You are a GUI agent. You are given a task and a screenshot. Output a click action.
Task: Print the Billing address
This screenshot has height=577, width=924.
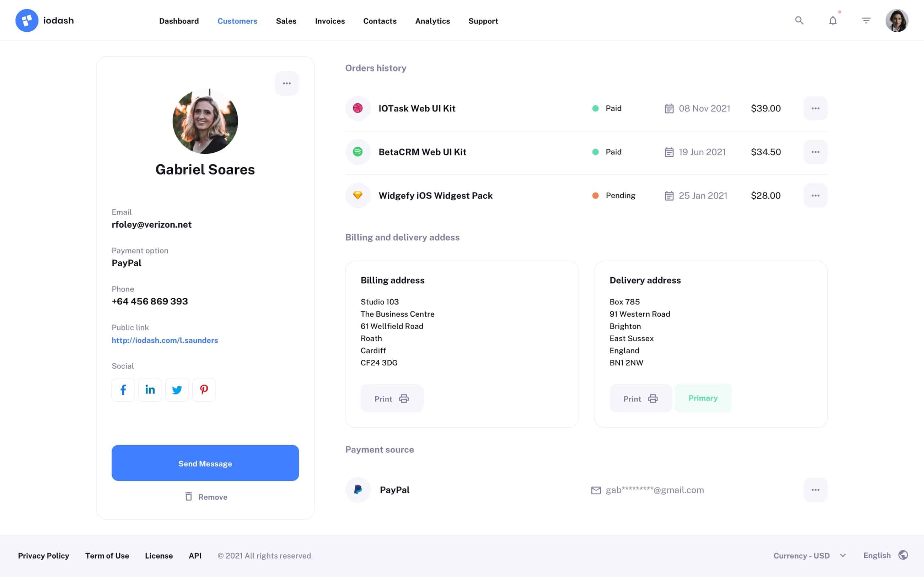coord(392,398)
